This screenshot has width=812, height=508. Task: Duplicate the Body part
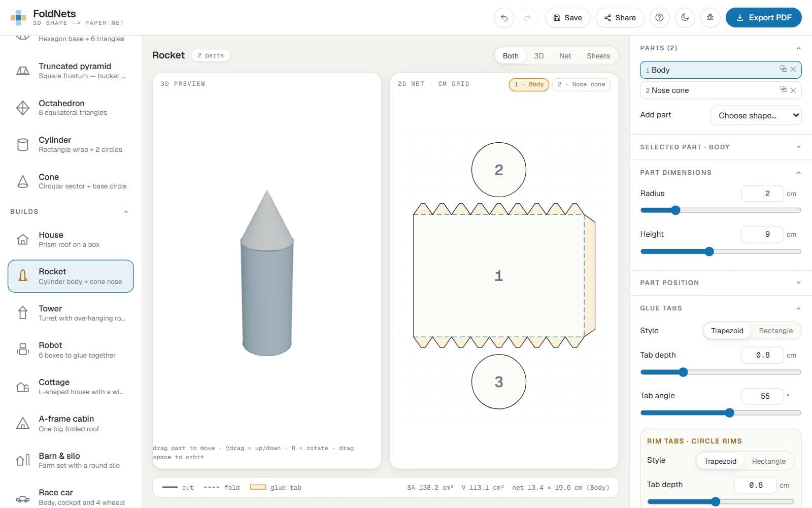coord(783,69)
